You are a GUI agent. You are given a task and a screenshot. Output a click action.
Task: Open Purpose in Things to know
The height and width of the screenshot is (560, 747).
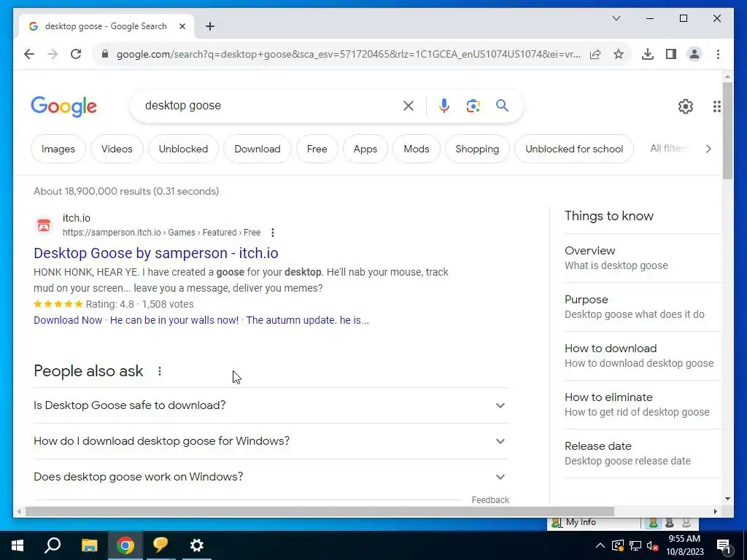(642, 307)
